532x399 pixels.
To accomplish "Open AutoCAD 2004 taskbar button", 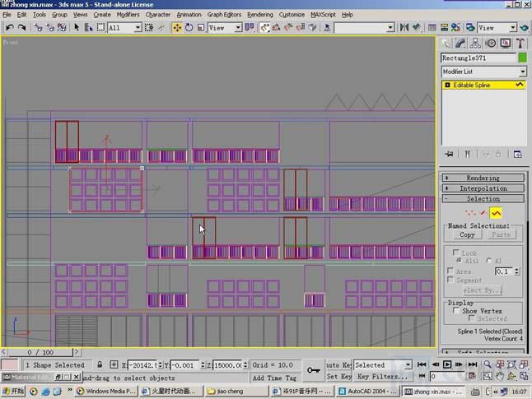I will coord(368,392).
